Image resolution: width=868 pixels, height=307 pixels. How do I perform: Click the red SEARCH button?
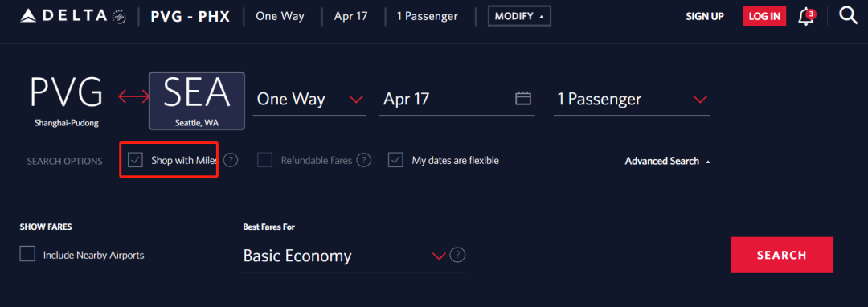tap(782, 255)
